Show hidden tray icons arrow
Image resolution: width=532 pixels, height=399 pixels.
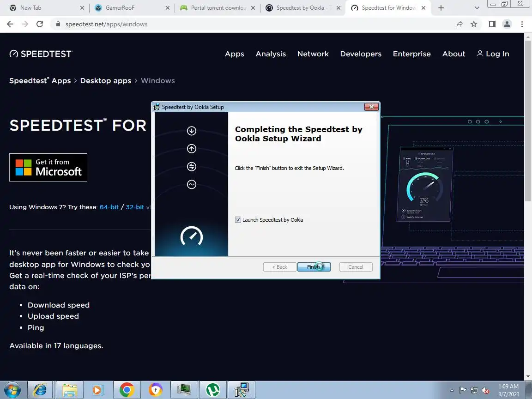[452, 391]
